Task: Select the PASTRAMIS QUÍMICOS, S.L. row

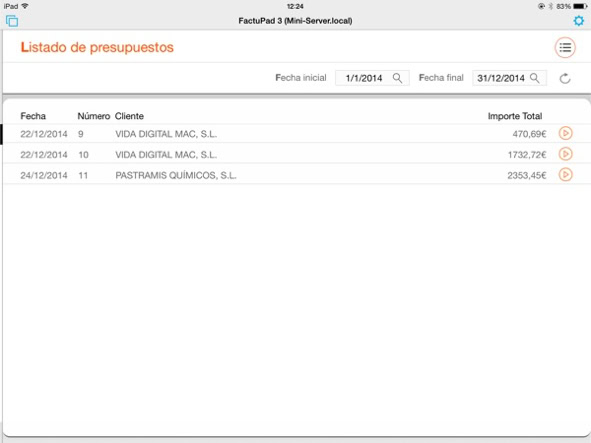Action: click(297, 175)
